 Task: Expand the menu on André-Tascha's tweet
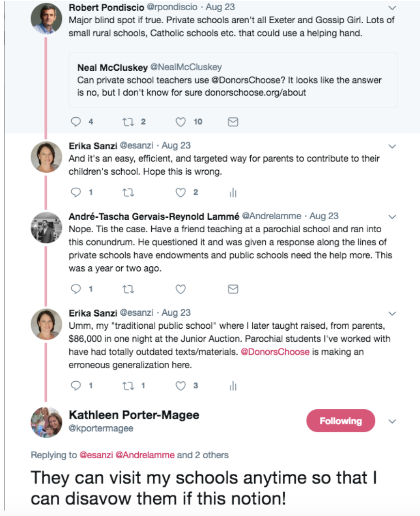click(393, 216)
